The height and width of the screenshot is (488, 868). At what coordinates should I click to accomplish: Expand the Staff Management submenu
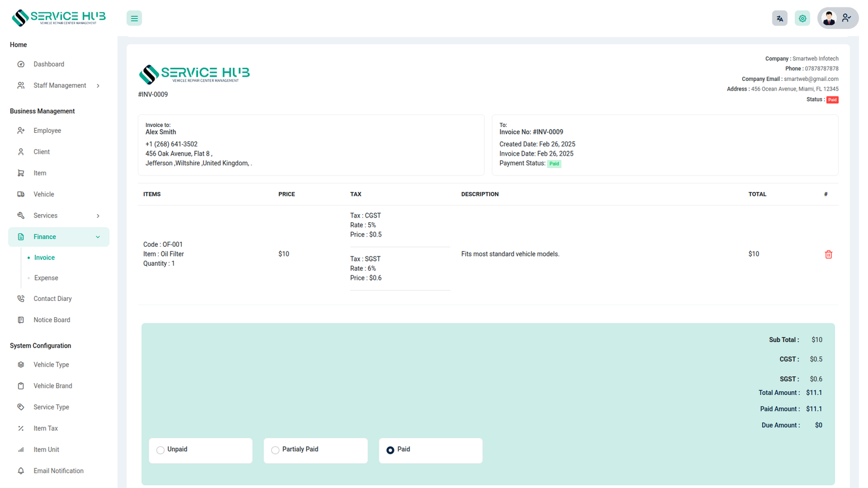coord(98,86)
